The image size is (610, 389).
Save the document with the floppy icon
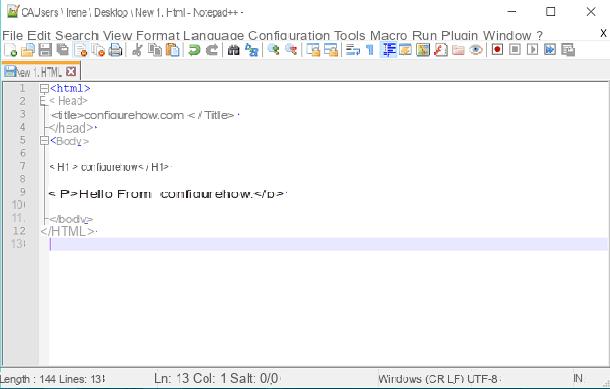click(45, 50)
